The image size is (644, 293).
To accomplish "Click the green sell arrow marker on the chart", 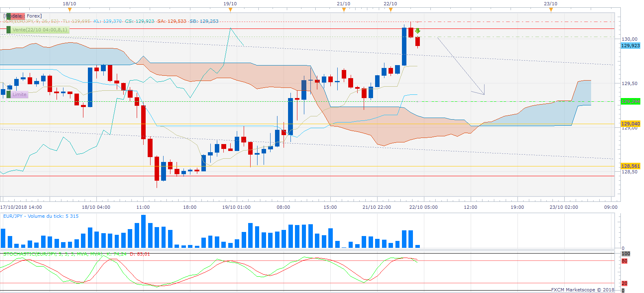I will (x=417, y=31).
